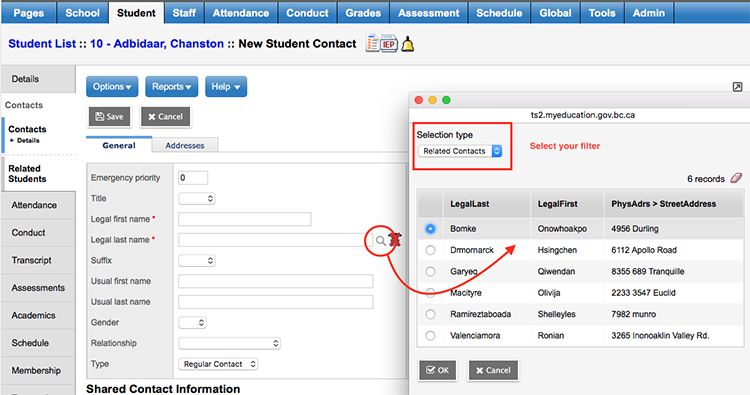This screenshot has height=395, width=750.
Task: Switch to the Global top tab
Action: tap(555, 13)
